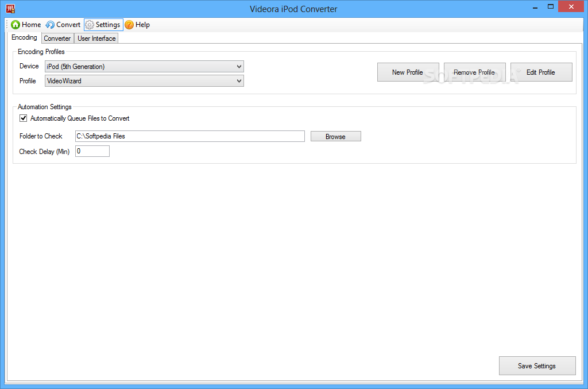
Task: Open the Help toolbar label
Action: (x=142, y=25)
